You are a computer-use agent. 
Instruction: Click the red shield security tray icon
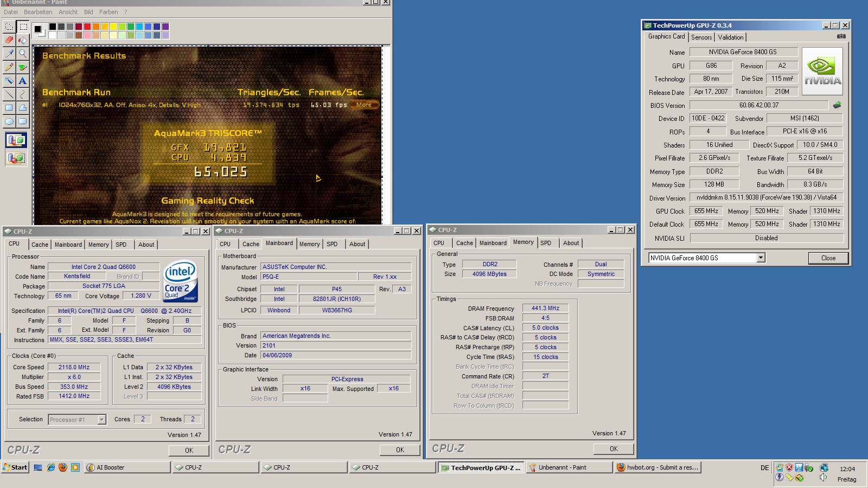point(790,467)
